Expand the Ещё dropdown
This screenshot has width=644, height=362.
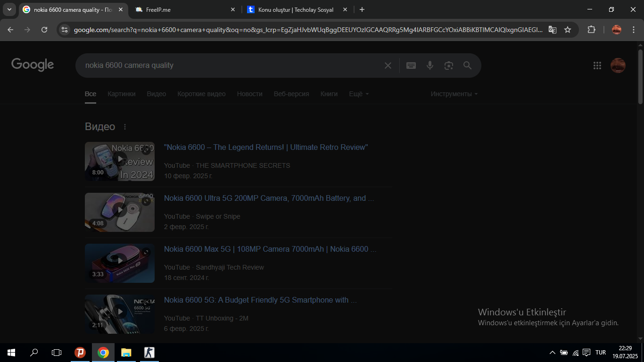click(x=359, y=94)
